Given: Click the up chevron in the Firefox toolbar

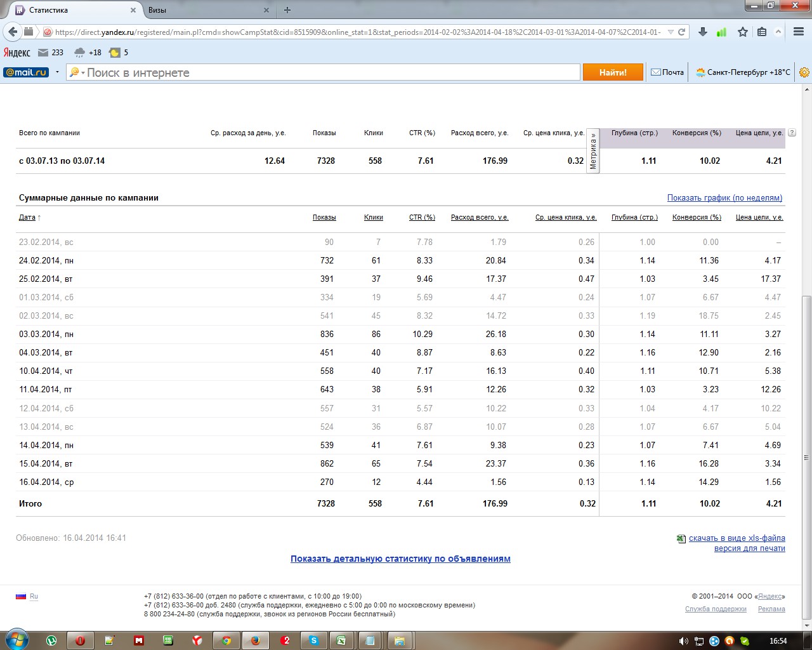Looking at the screenshot, I should pyautogui.click(x=779, y=32).
